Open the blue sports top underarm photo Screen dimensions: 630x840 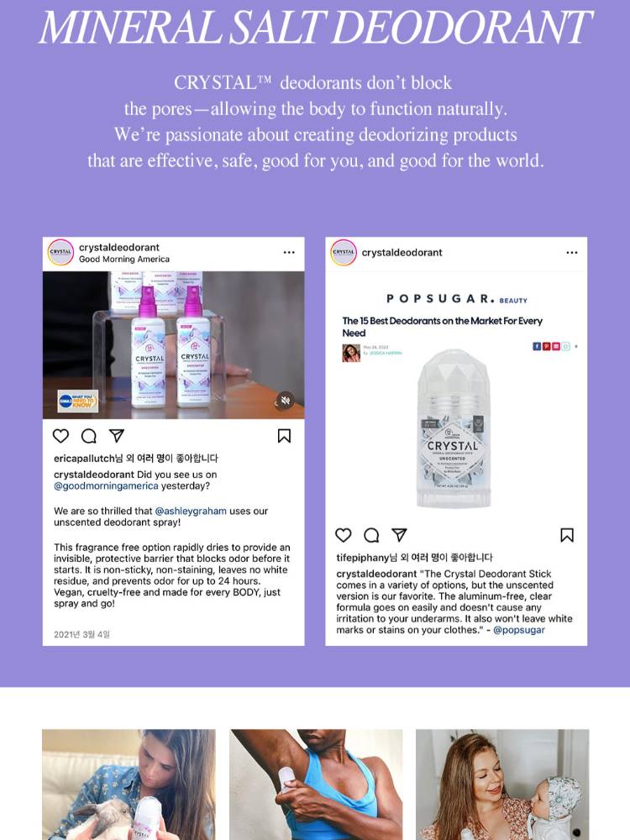[316, 785]
